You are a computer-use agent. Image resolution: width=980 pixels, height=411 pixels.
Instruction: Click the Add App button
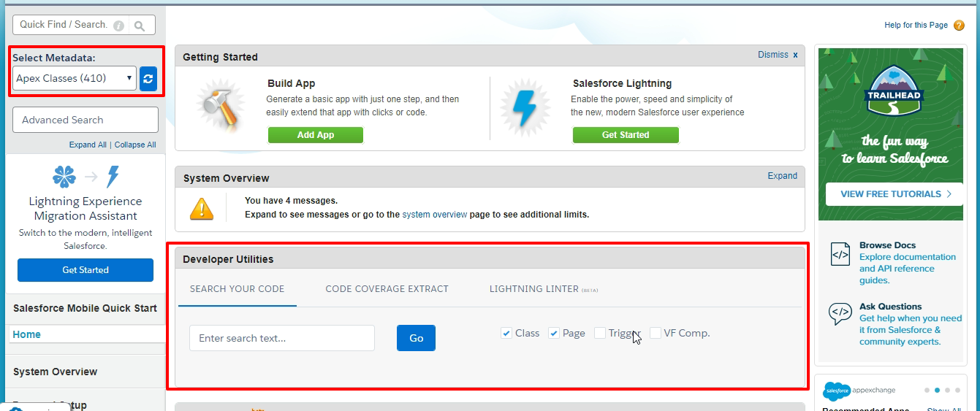coord(315,135)
